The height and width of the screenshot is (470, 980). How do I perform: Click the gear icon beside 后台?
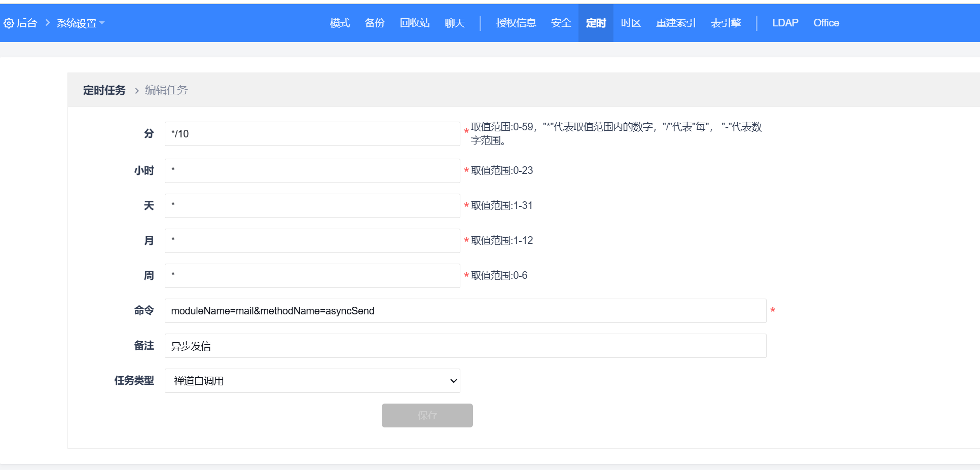(9, 23)
